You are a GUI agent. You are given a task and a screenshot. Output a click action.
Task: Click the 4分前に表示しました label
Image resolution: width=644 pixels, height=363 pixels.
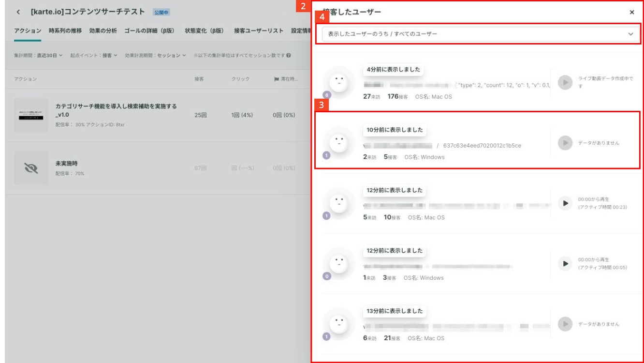[394, 69]
